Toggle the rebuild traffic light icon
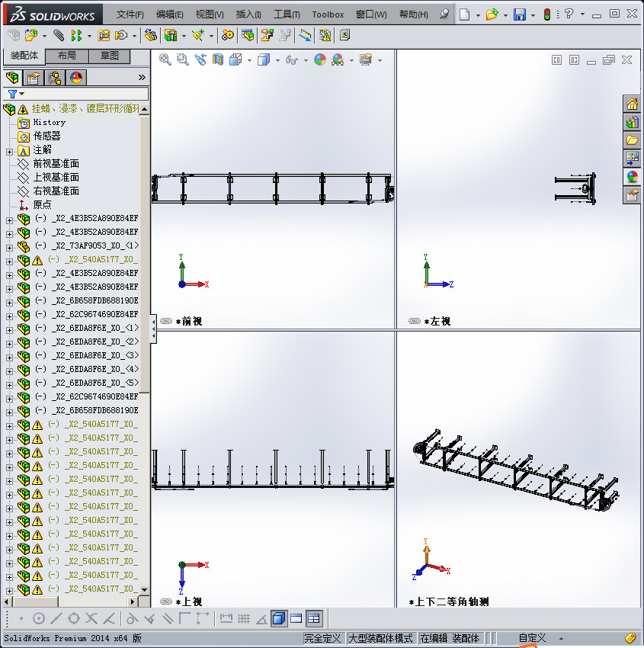Screen dimensions: 644x648 (x=547, y=14)
